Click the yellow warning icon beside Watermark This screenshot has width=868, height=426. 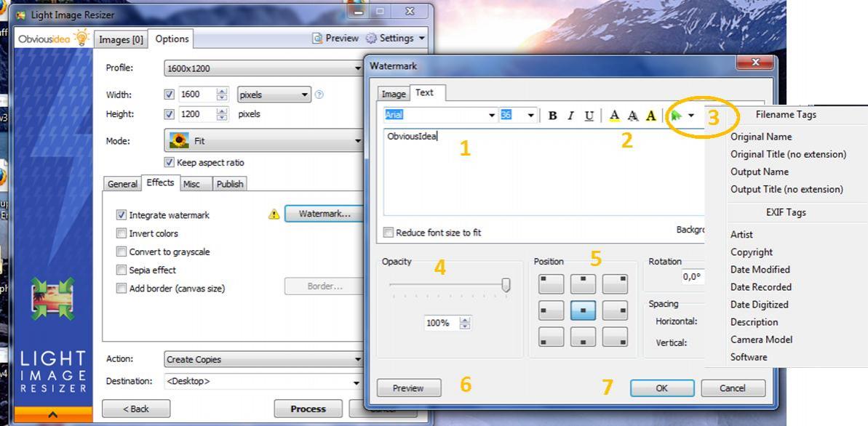(x=274, y=214)
